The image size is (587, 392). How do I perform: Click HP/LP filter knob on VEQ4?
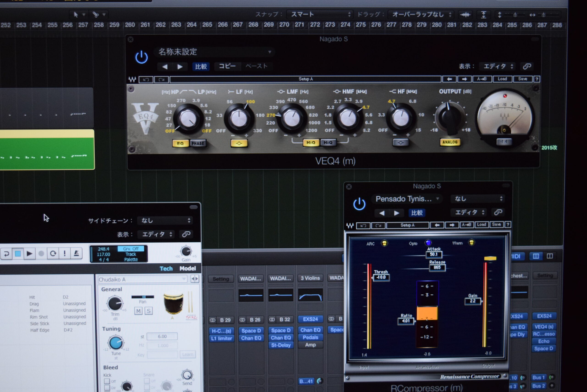[x=188, y=119]
